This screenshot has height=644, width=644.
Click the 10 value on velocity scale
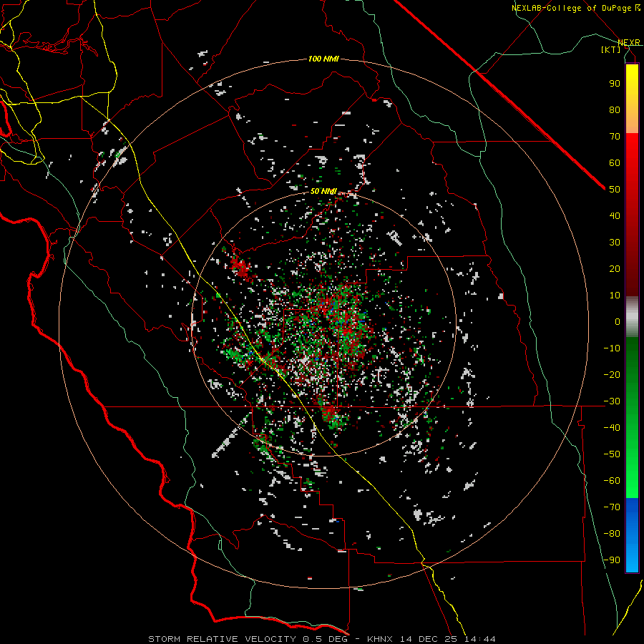(615, 296)
